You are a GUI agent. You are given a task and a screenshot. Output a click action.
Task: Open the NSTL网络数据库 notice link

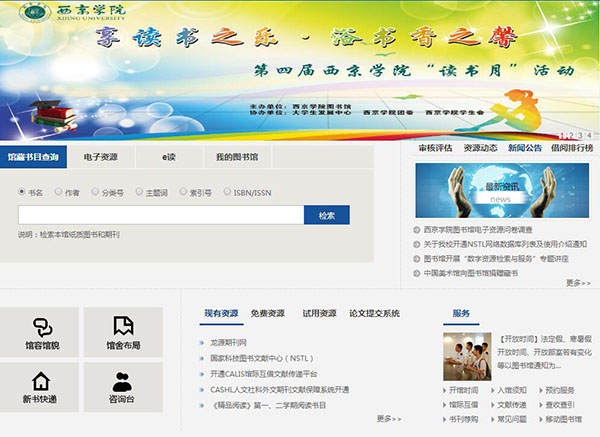pos(505,244)
